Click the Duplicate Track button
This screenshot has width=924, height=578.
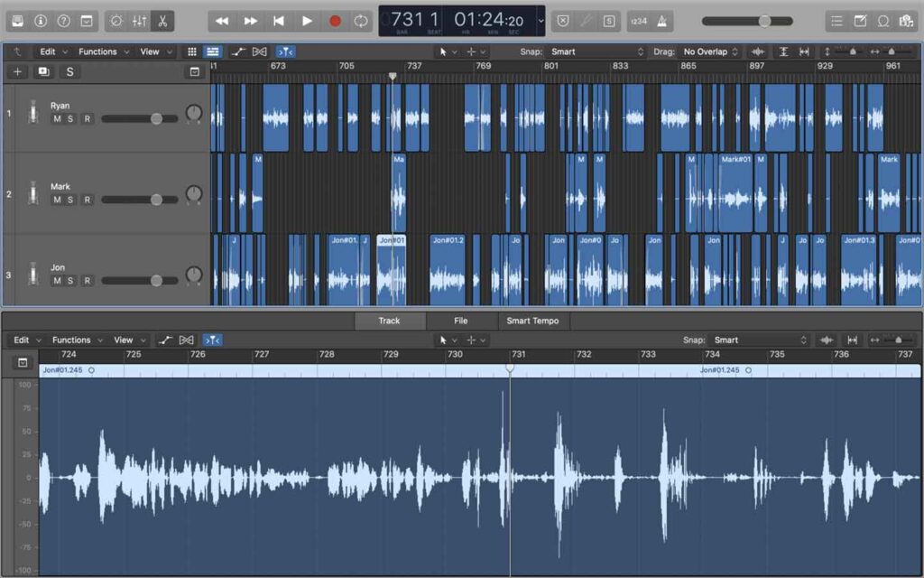43,72
